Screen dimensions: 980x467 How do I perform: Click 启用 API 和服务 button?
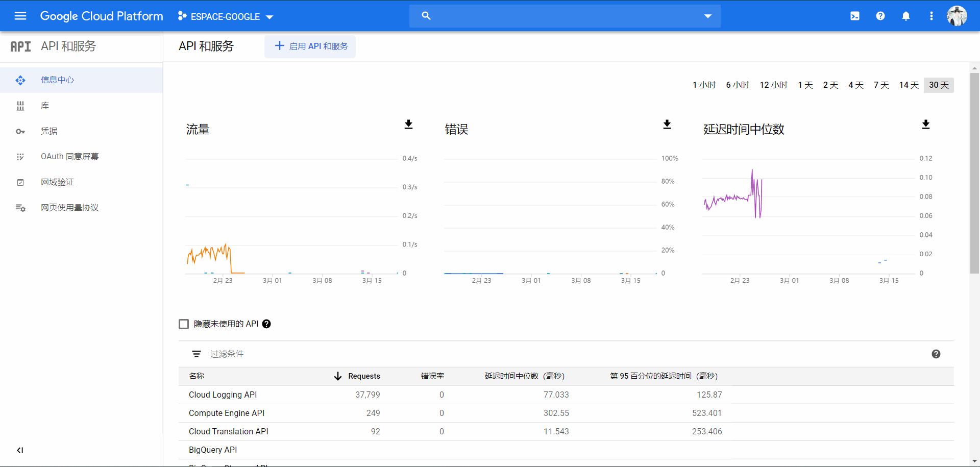310,46
